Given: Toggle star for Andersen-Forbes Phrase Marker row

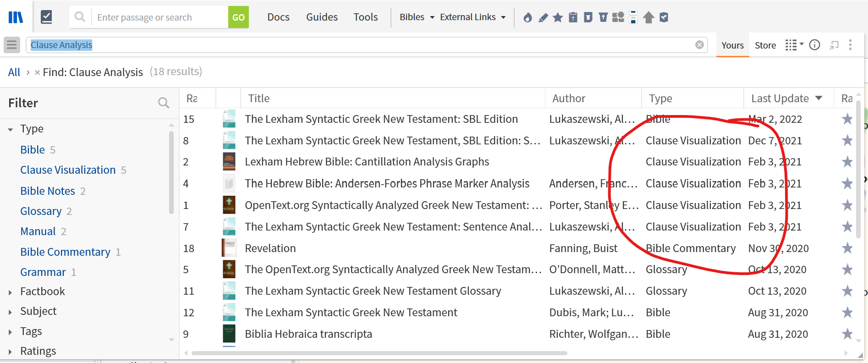Looking at the screenshot, I should click(847, 183).
